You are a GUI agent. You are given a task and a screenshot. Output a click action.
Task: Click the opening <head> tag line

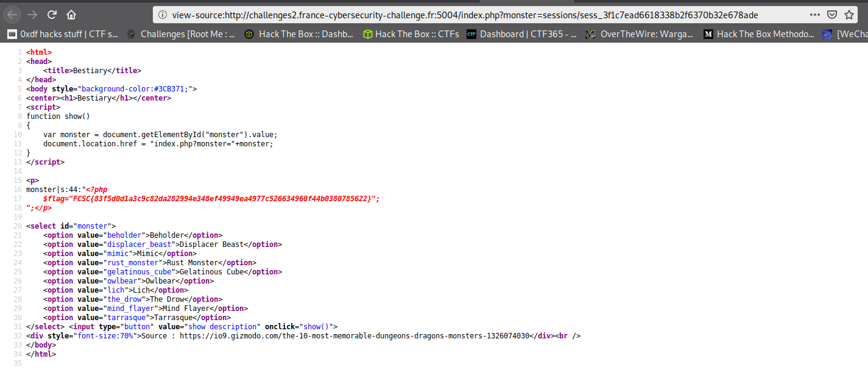click(39, 62)
